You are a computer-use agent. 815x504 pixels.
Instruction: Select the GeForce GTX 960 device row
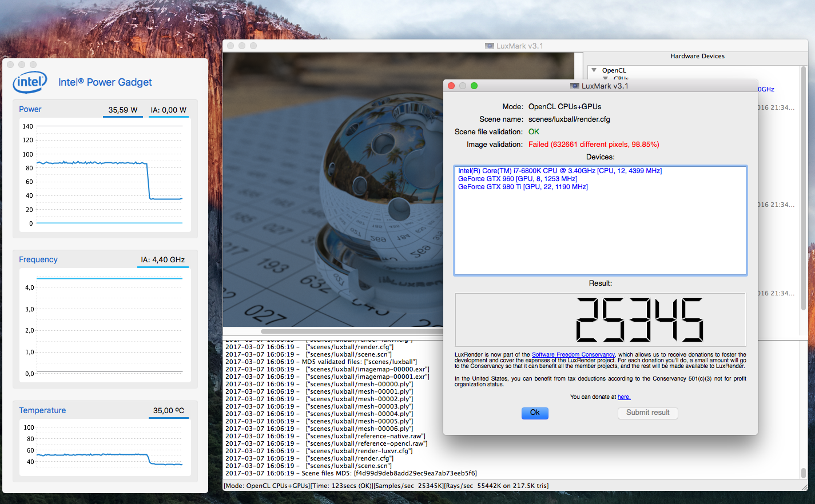pyautogui.click(x=518, y=179)
